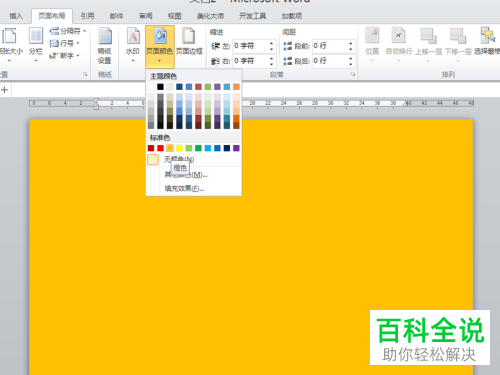Select dark red in the standard colors row
Image resolution: width=500 pixels, height=375 pixels.
[151, 148]
